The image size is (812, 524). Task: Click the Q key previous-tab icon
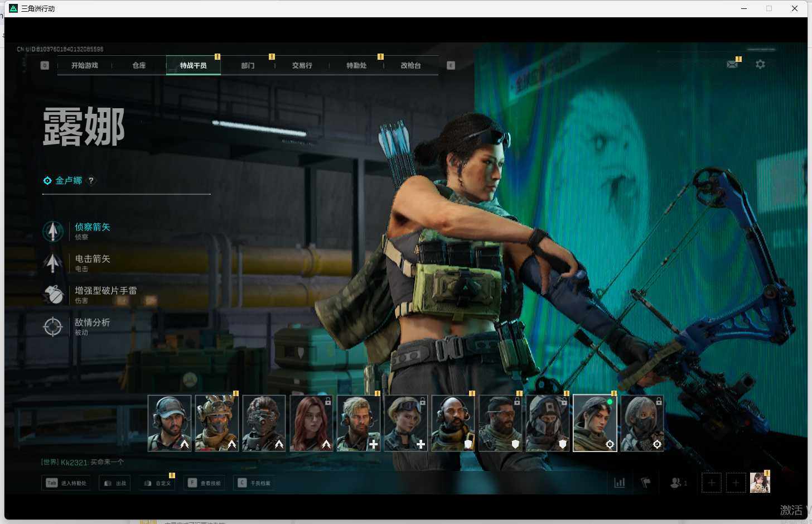(x=45, y=65)
